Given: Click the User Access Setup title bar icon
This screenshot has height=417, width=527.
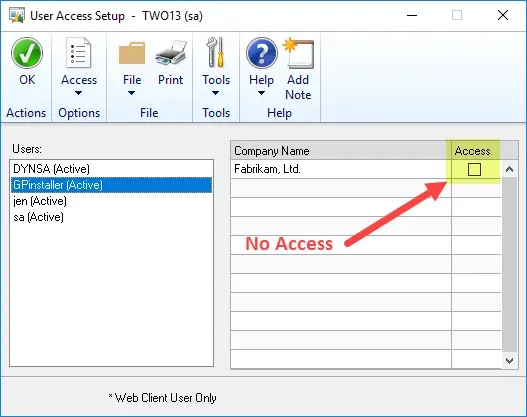Looking at the screenshot, I should 17,15.
